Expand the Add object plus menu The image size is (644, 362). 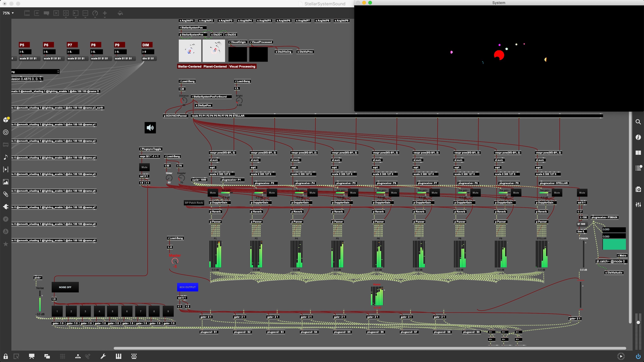[105, 13]
